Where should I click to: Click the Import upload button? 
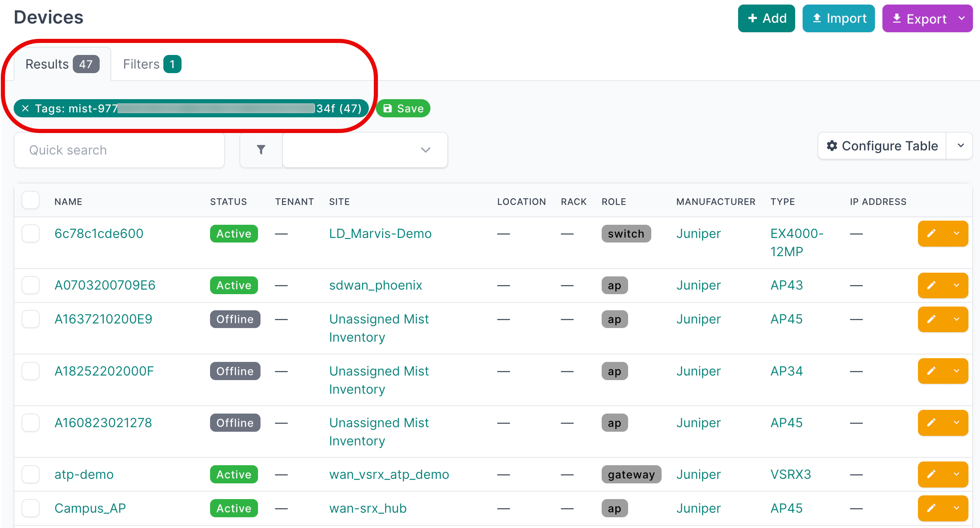(839, 19)
